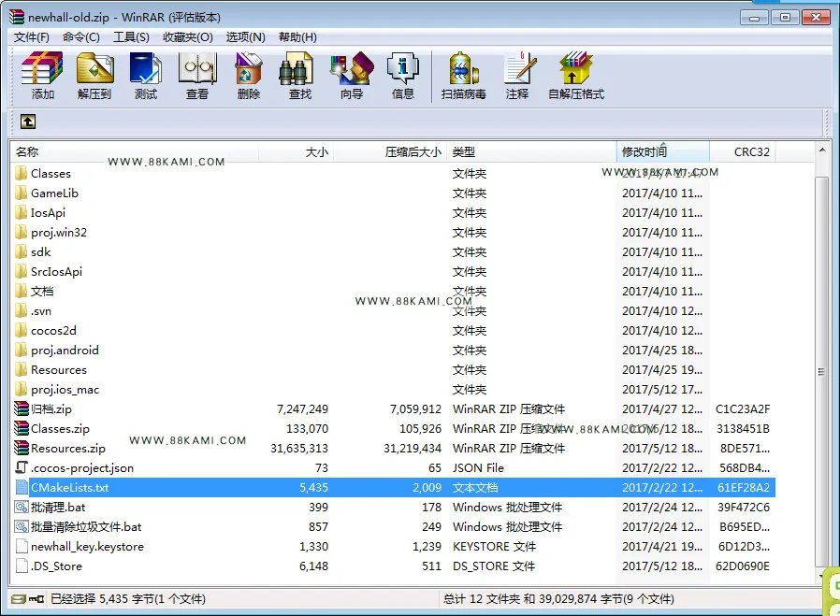
Task: Click the 添加 (Add) toolbar icon
Action: click(x=42, y=76)
